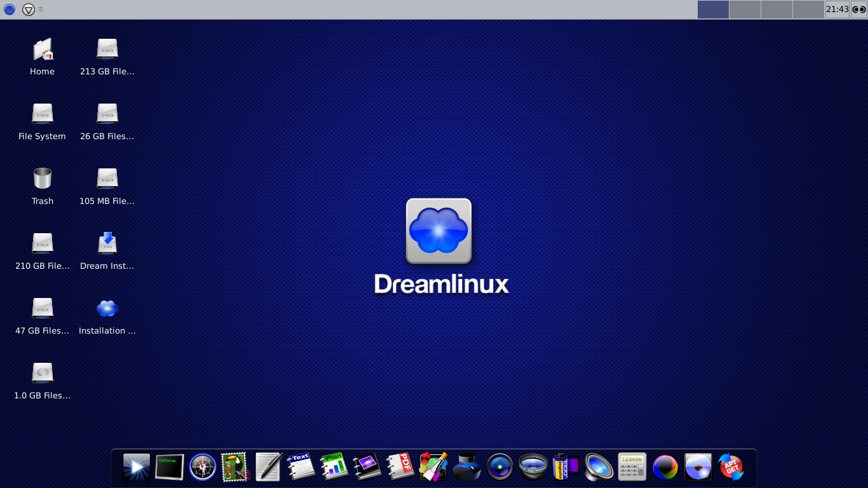Switch to the first highlighted workspace
This screenshot has height=488, width=868.
pos(713,10)
